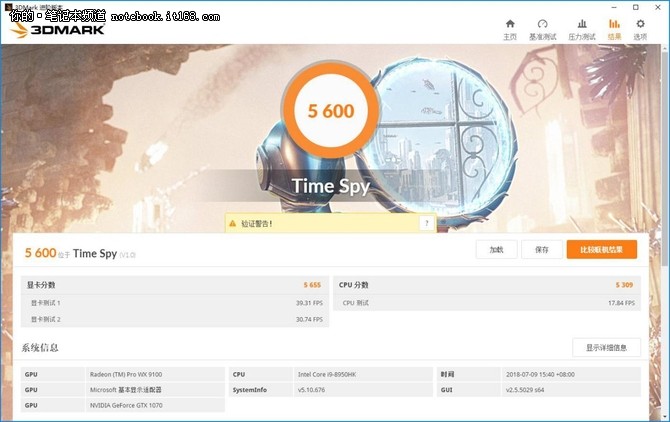Click the 5 600 score in orange circle

(331, 111)
